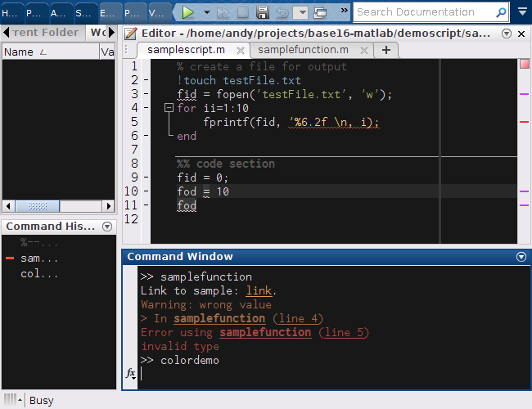The width and height of the screenshot is (532, 409).
Task: Jump to topmost magenta warning marker in message bar
Action: [524, 94]
